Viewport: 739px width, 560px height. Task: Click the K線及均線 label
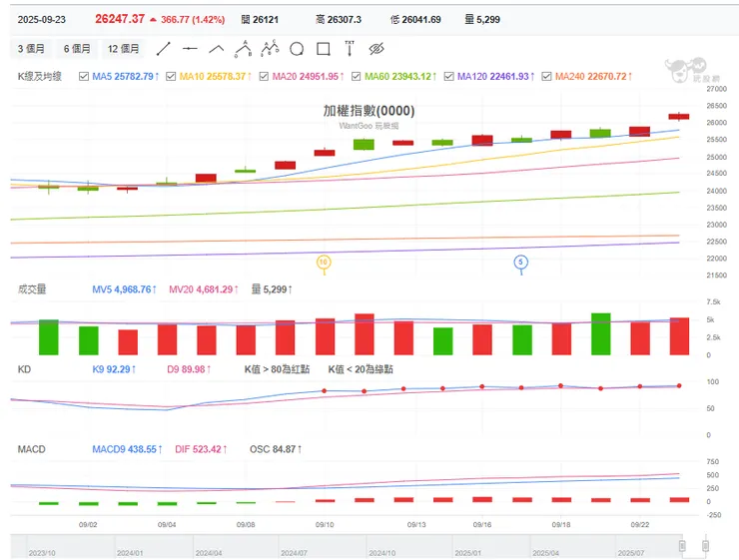point(40,76)
